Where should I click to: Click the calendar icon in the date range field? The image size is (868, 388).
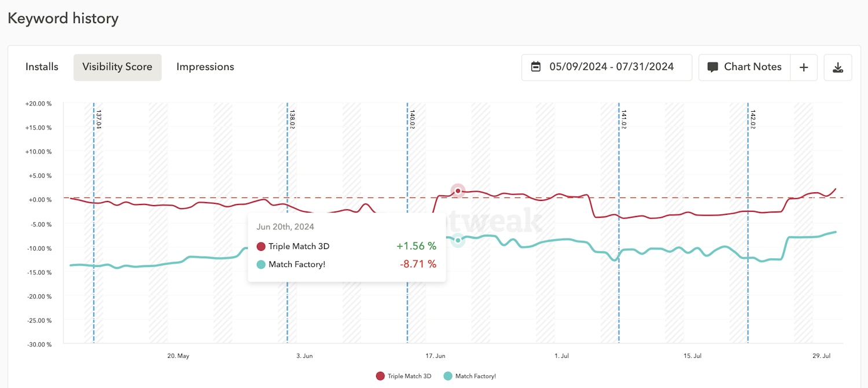pyautogui.click(x=537, y=67)
